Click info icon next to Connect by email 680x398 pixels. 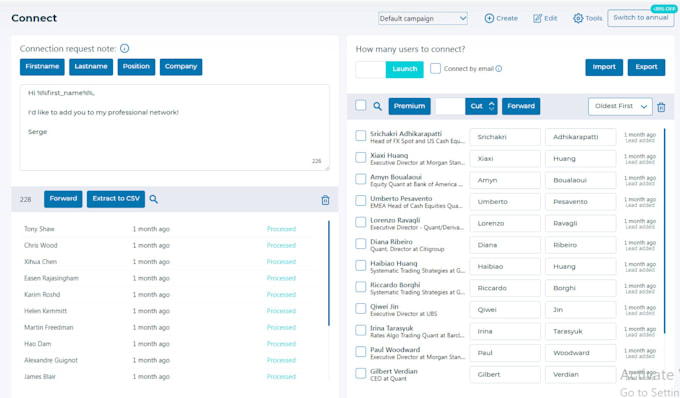tap(499, 69)
